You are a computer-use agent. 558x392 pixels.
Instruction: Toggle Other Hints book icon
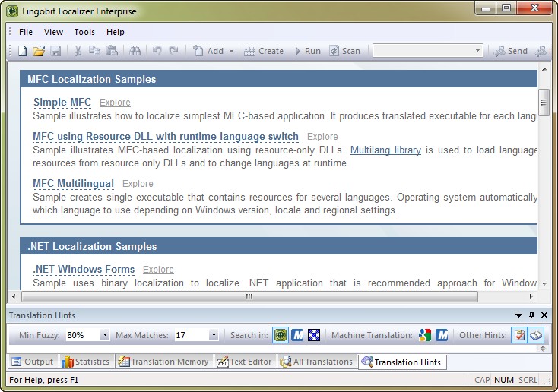click(536, 335)
